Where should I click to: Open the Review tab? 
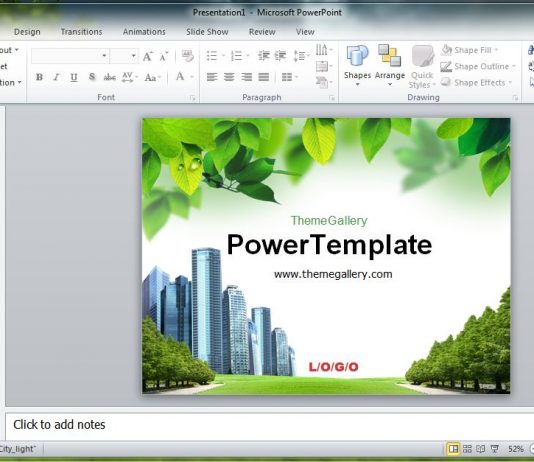point(262,32)
